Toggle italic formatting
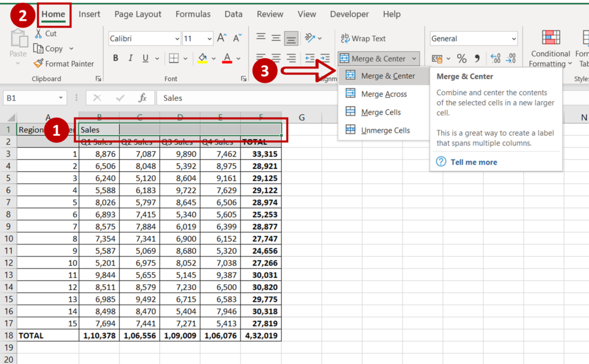The image size is (589, 364). click(x=131, y=58)
